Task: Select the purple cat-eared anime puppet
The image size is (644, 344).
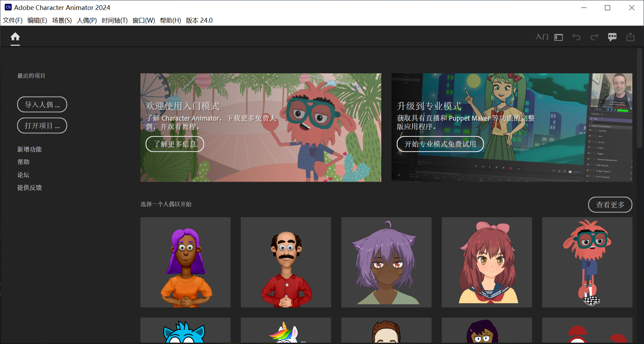Action: coord(386,262)
